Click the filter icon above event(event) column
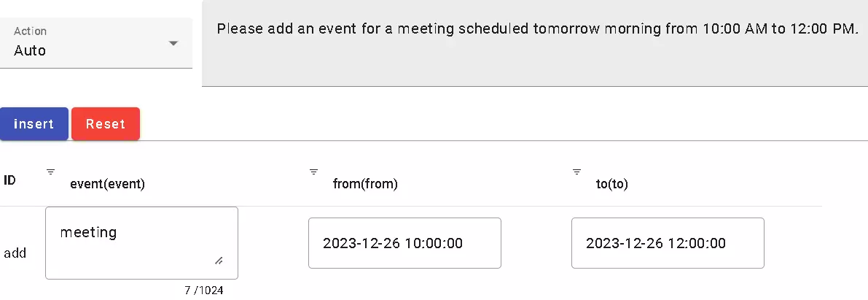The width and height of the screenshot is (868, 300). [x=51, y=172]
